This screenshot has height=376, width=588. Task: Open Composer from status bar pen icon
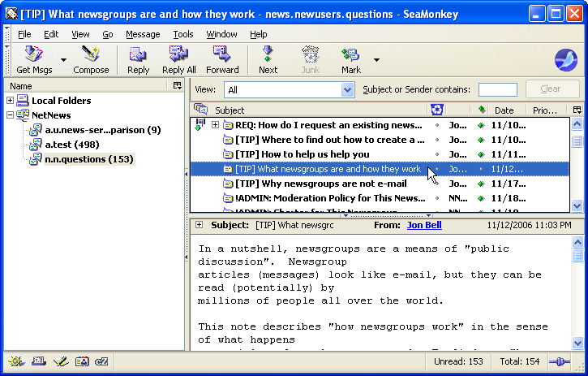click(x=59, y=361)
